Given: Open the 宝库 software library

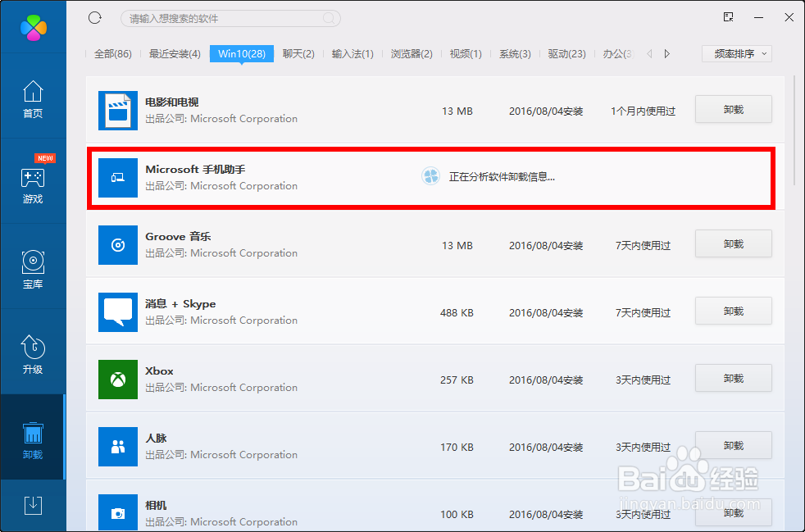Looking at the screenshot, I should point(33,269).
